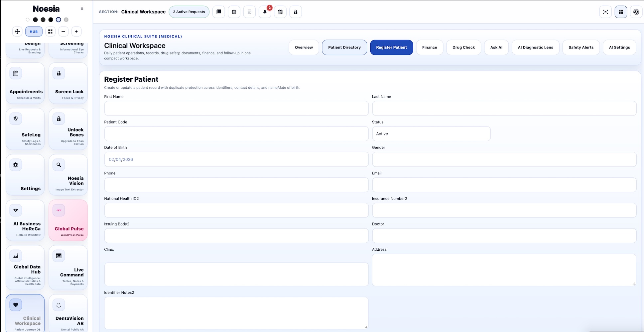
Task: Open the AI Settings tab
Action: click(x=619, y=47)
